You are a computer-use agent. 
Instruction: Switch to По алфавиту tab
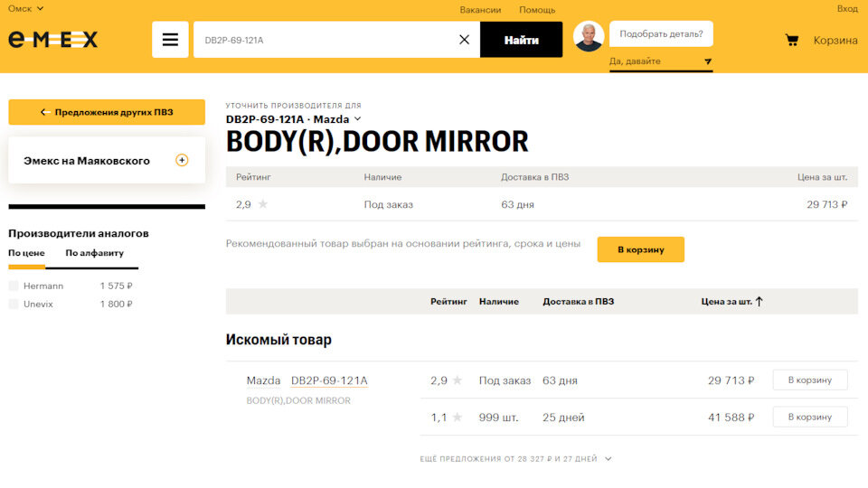tap(95, 253)
